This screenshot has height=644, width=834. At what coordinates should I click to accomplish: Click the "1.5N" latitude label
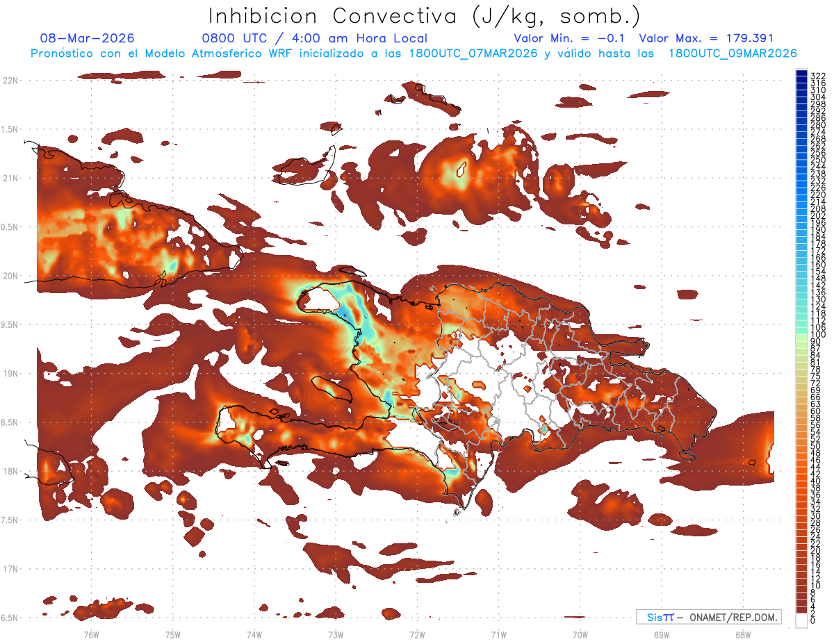click(10, 129)
